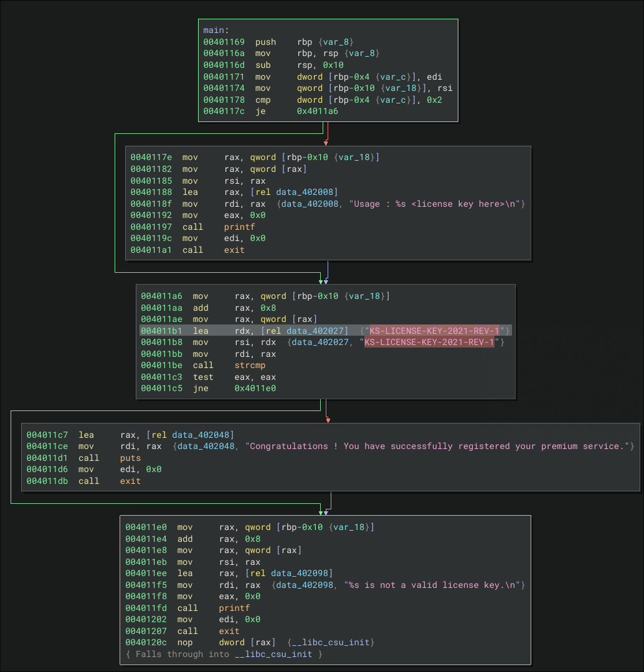Click the main function label
644x672 pixels.
coord(215,30)
